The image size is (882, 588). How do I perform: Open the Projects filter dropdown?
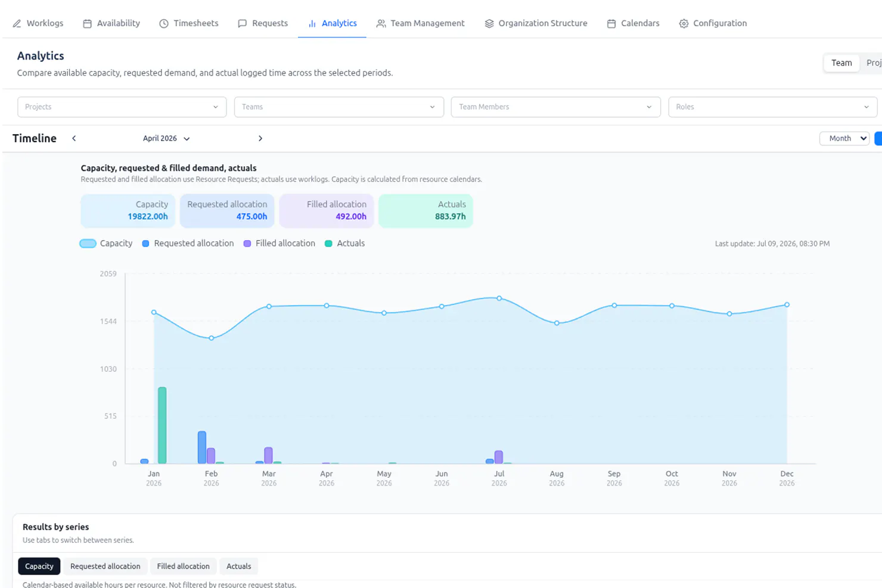[x=122, y=107]
